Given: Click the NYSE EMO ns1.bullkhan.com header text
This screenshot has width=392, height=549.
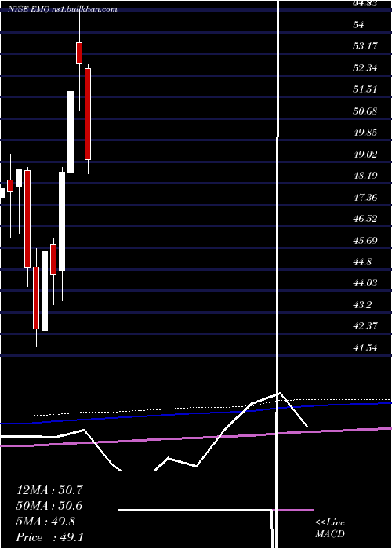Looking at the screenshot, I should pyautogui.click(x=63, y=9).
